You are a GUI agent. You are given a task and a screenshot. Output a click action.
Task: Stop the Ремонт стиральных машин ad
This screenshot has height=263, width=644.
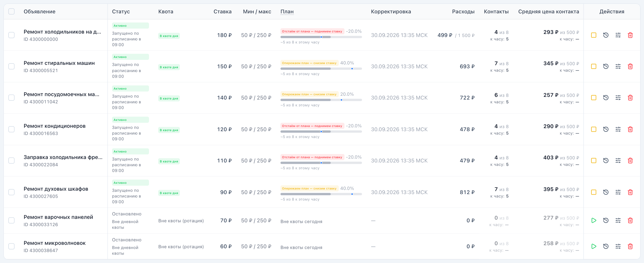pyautogui.click(x=594, y=67)
